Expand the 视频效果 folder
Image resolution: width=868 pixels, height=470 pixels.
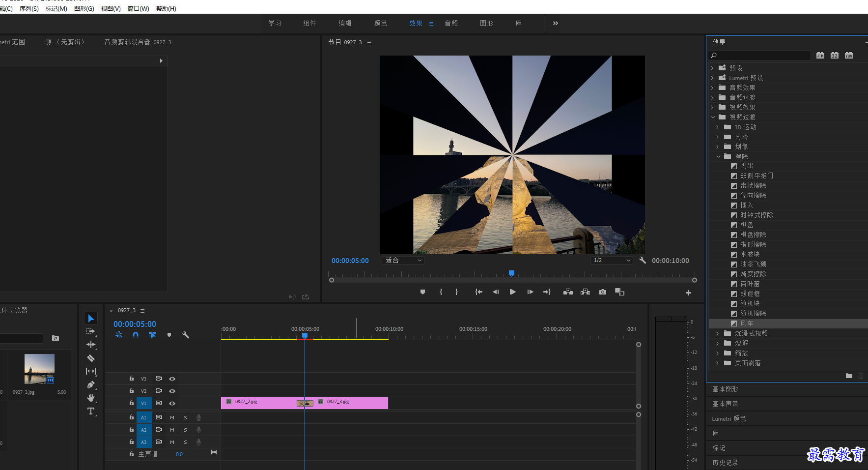coord(712,107)
